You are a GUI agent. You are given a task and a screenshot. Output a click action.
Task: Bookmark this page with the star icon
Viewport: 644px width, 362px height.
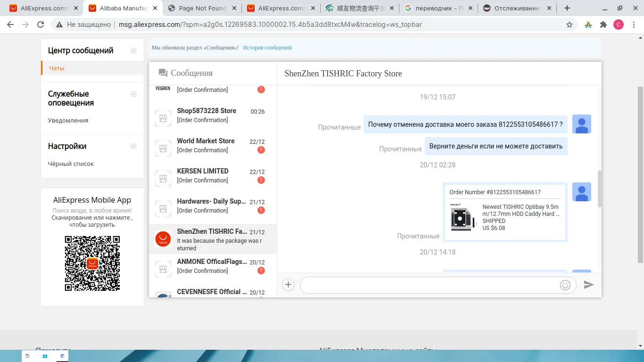click(570, 25)
